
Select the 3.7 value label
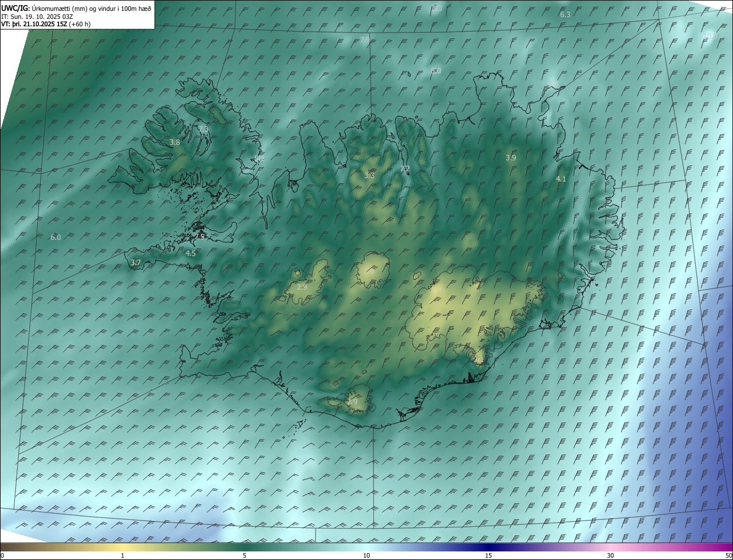tap(136, 263)
